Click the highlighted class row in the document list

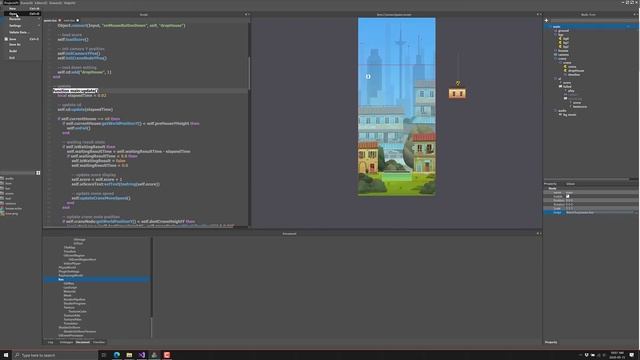point(97,280)
